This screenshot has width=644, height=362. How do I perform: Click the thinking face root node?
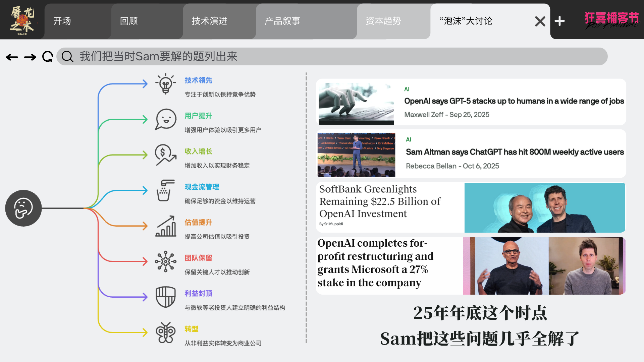tap(23, 208)
